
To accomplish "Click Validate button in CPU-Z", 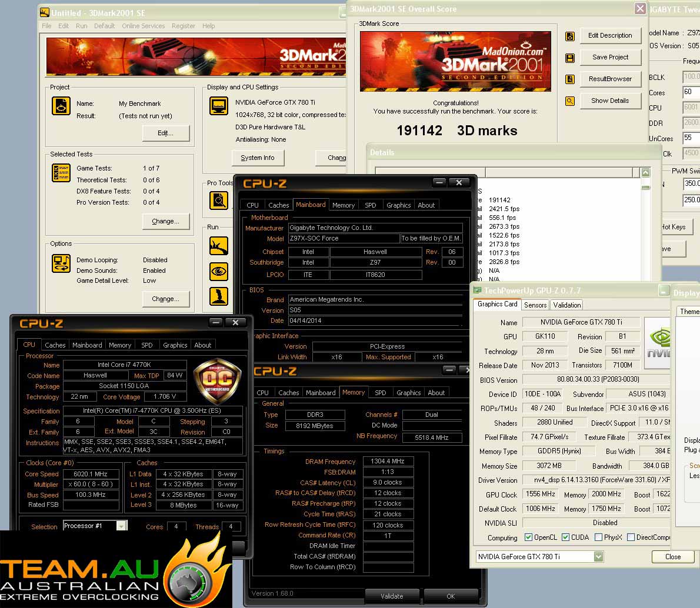I will point(392,596).
